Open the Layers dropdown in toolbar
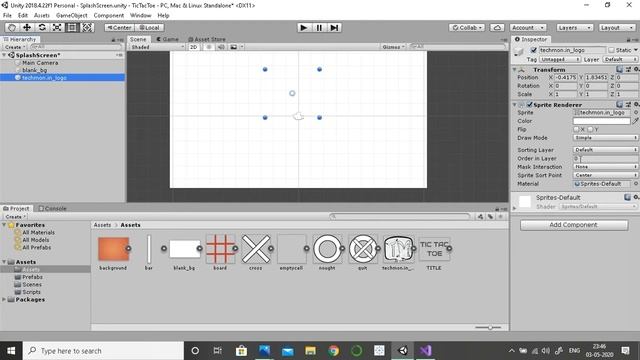The height and width of the screenshot is (360, 640). pyautogui.click(x=575, y=27)
